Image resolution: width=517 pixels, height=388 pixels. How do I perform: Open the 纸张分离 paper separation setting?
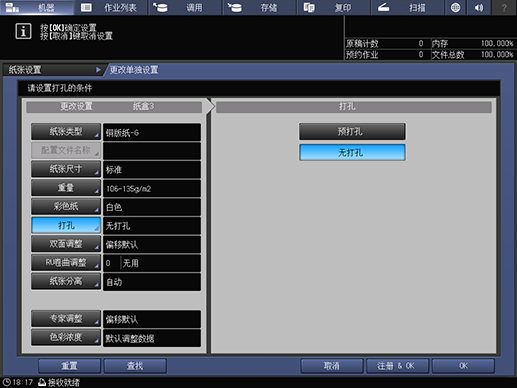tap(66, 281)
